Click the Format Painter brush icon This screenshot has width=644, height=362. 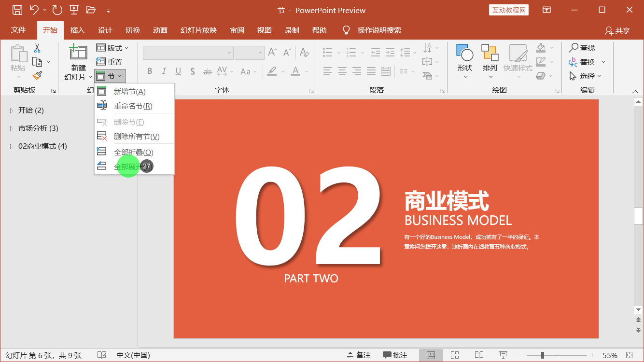pos(37,75)
